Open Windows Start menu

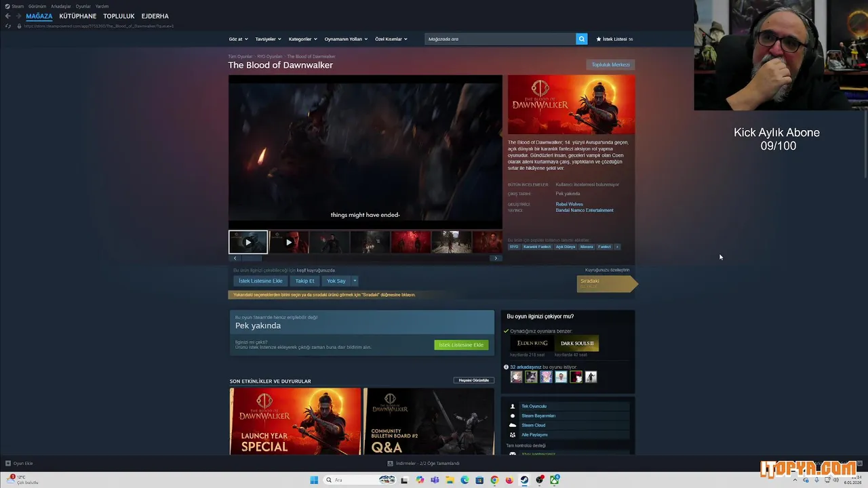click(x=314, y=480)
